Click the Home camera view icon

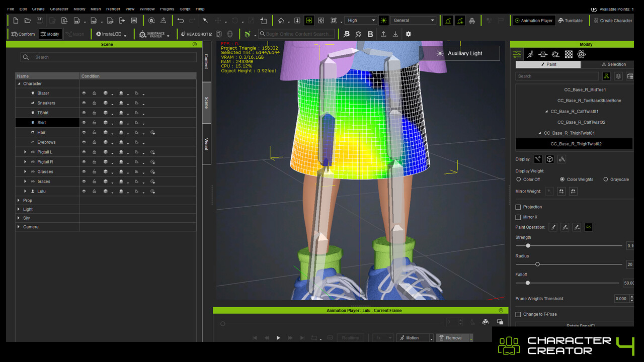281,21
